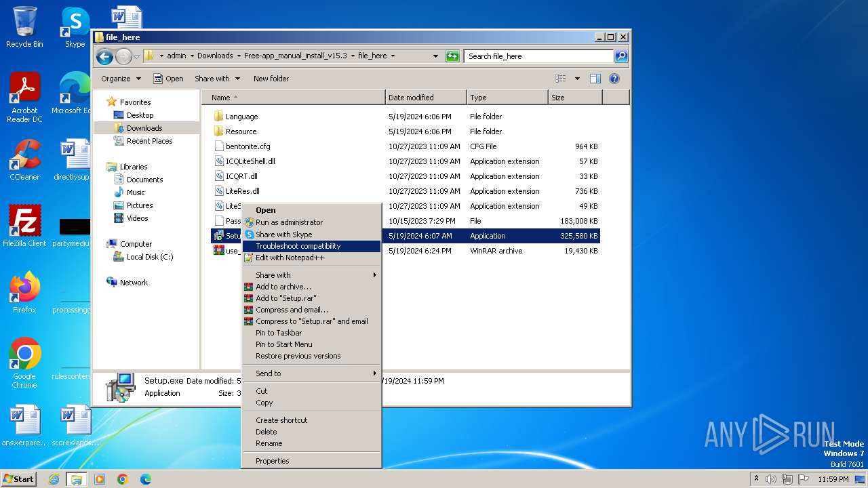This screenshot has height=488, width=868.
Task: Open the Organize dropdown menu
Action: click(121, 79)
